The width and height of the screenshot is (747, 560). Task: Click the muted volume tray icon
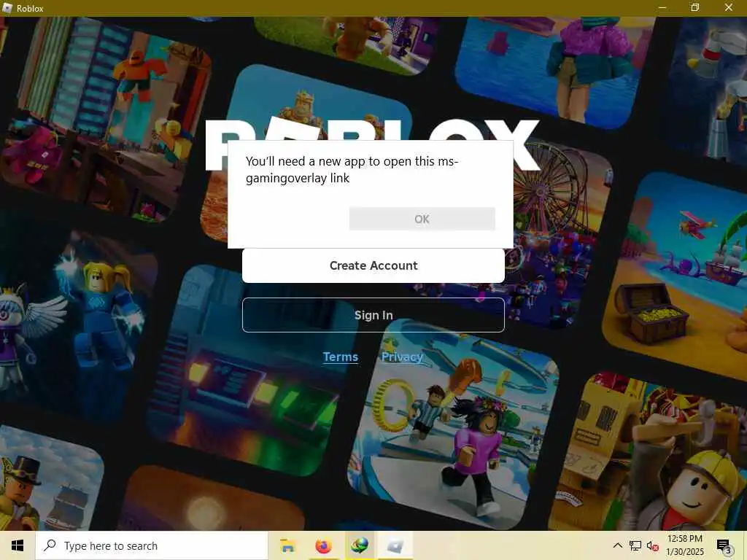tap(652, 545)
